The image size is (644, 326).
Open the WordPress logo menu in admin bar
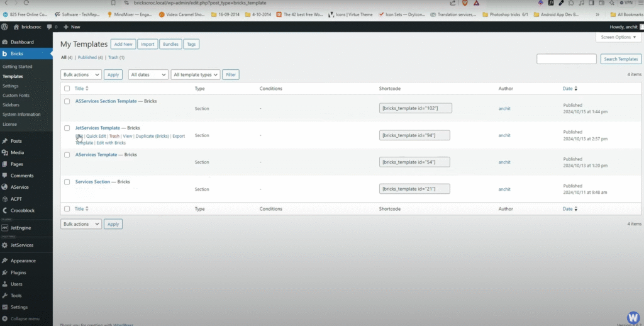click(4, 26)
